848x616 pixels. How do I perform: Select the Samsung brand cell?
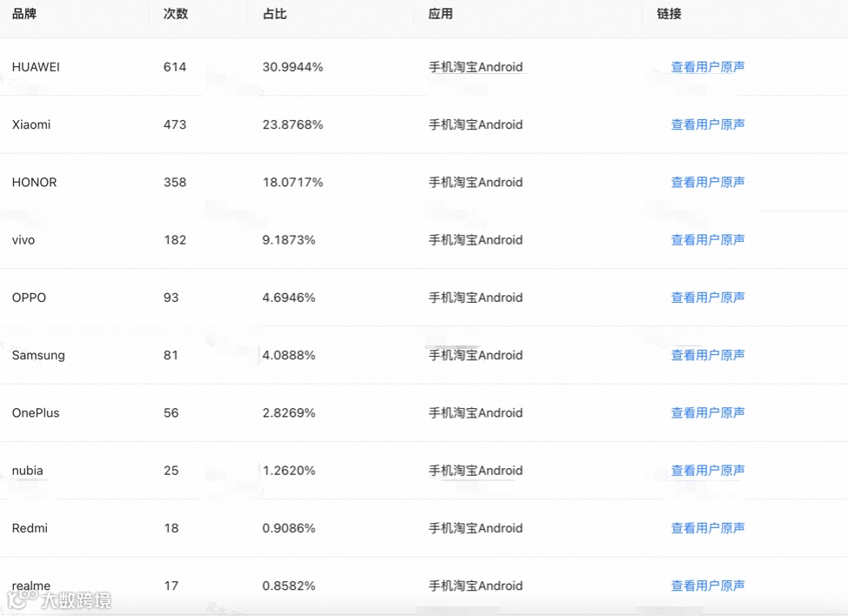tap(38, 355)
